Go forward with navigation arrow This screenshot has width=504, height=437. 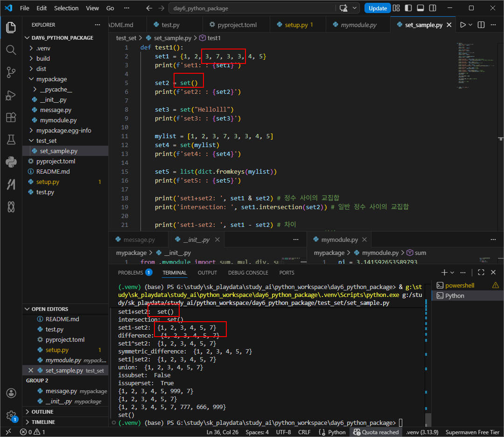tap(161, 8)
